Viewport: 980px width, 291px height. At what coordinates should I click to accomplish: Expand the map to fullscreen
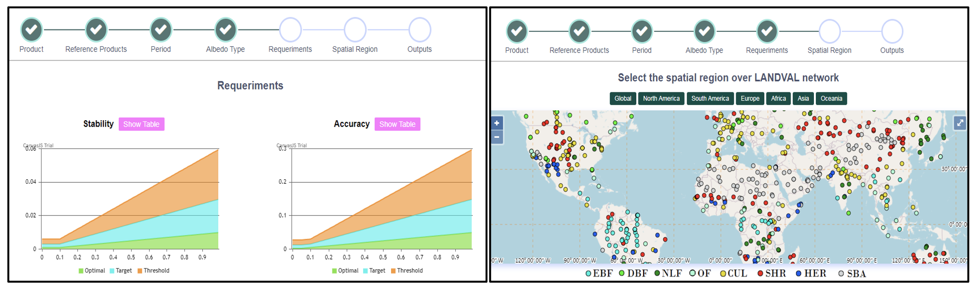[x=960, y=123]
